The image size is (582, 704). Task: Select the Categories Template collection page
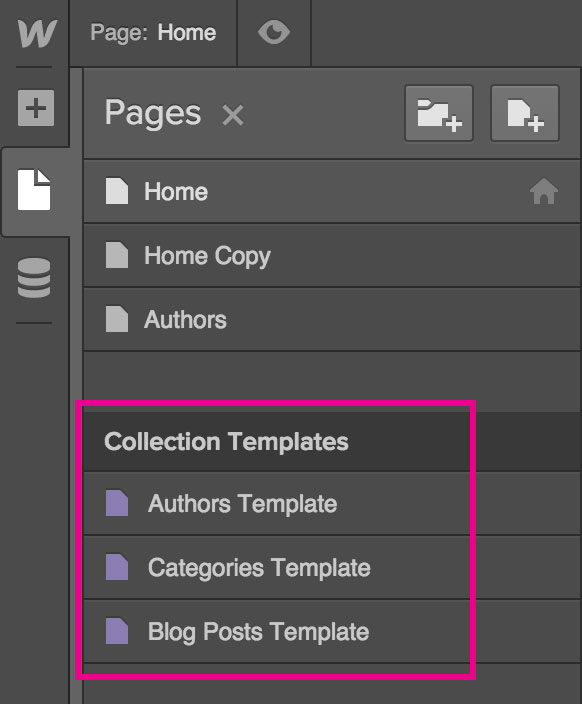tap(332, 568)
